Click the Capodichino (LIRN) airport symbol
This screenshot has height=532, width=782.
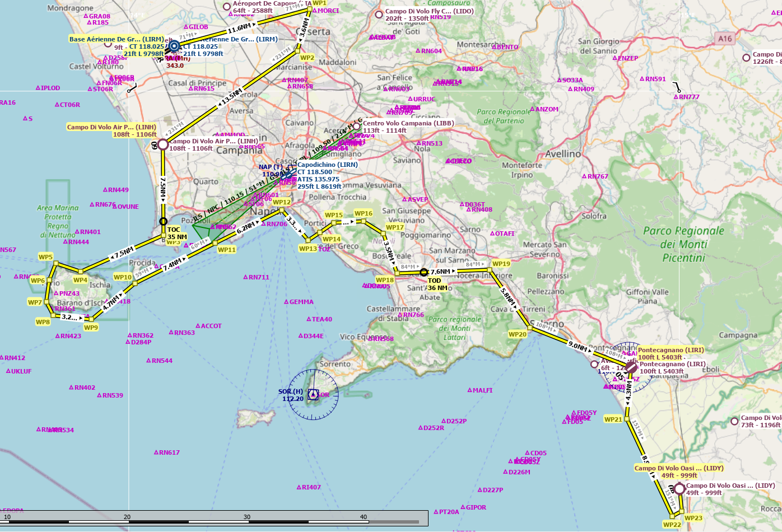point(289,175)
